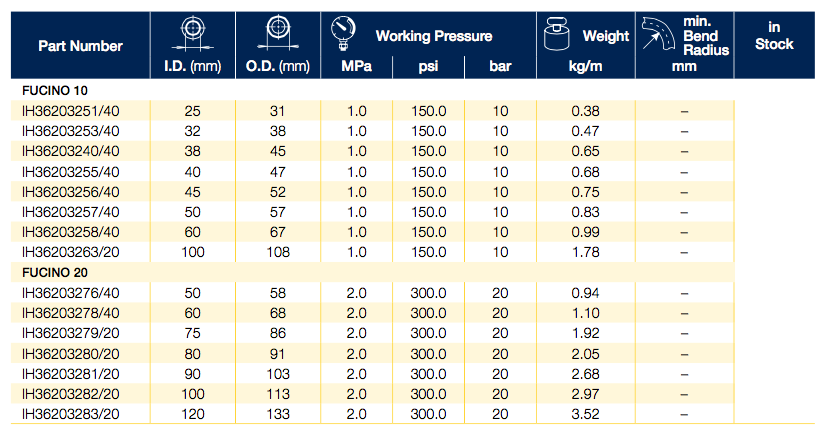Click the 'in Stock' column header
The width and height of the screenshot is (827, 435).
(774, 36)
